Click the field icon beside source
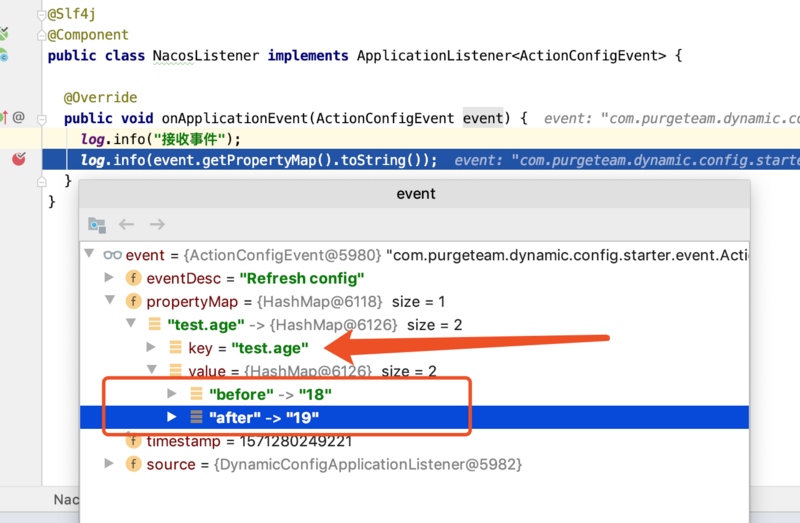 (133, 464)
